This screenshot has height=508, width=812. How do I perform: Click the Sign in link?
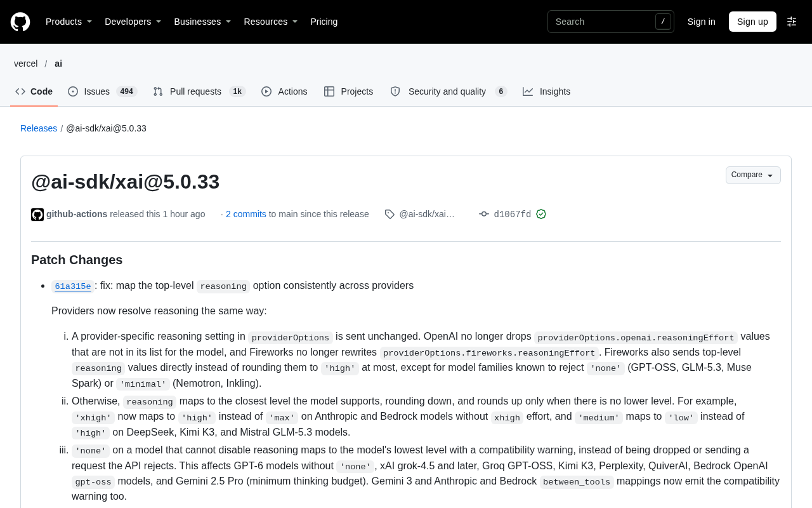(x=702, y=22)
